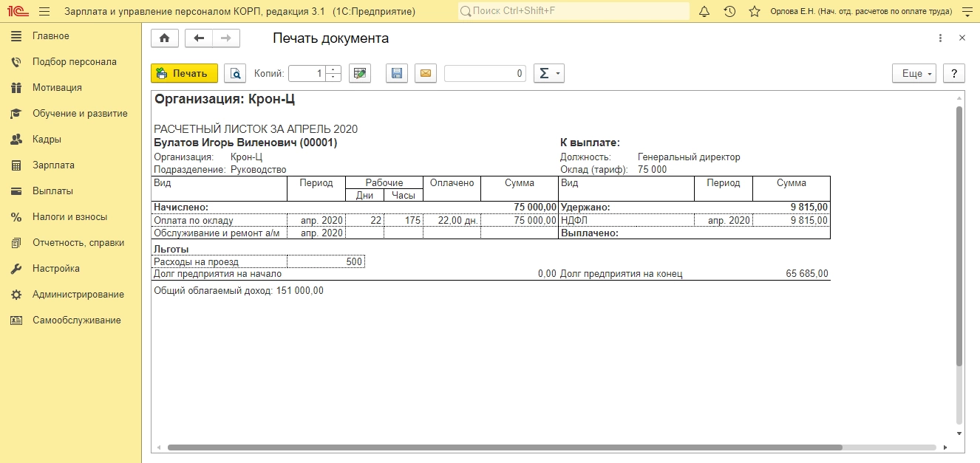Open the Налоги и взносы section
Viewport: 980px width, 463px height.
(x=69, y=217)
